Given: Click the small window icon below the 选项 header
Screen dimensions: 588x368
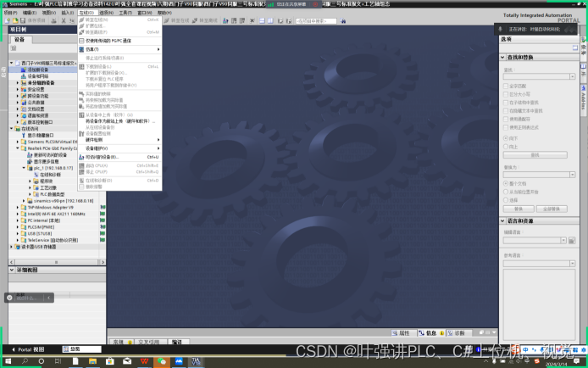Looking at the screenshot, I should click(x=575, y=47).
